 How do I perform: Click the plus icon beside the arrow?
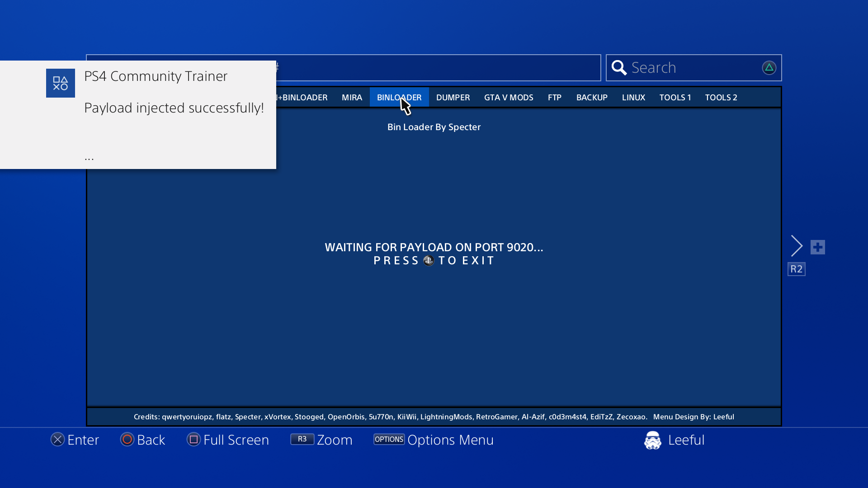(817, 247)
